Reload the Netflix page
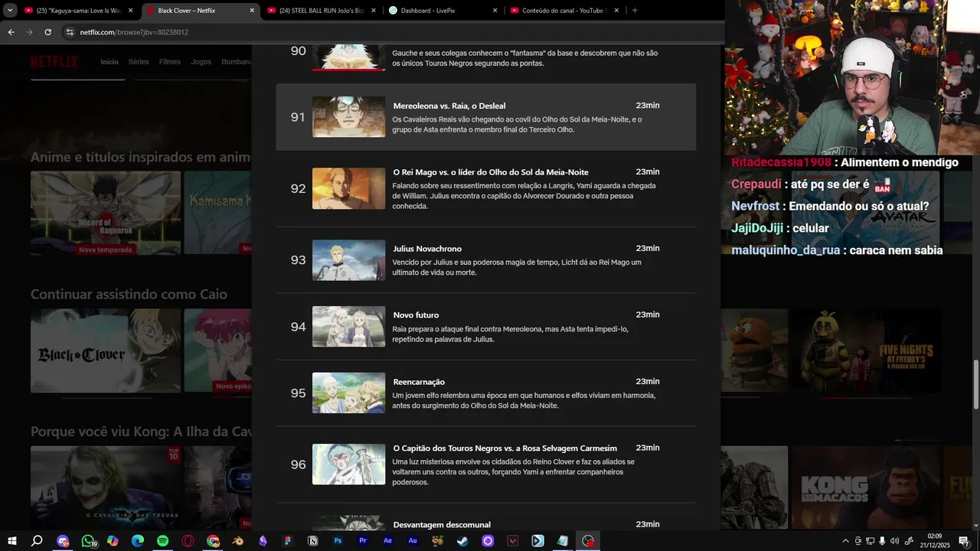 pos(47,32)
